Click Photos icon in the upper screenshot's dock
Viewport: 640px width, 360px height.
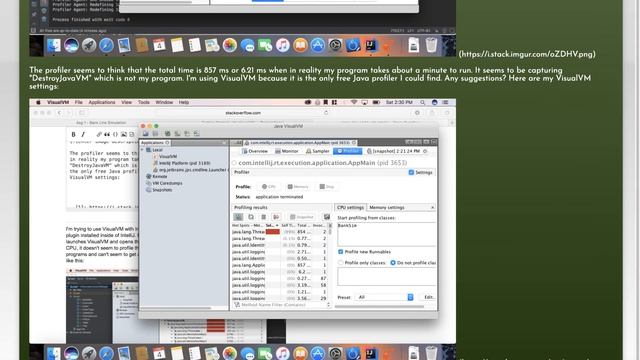[x=230, y=45]
